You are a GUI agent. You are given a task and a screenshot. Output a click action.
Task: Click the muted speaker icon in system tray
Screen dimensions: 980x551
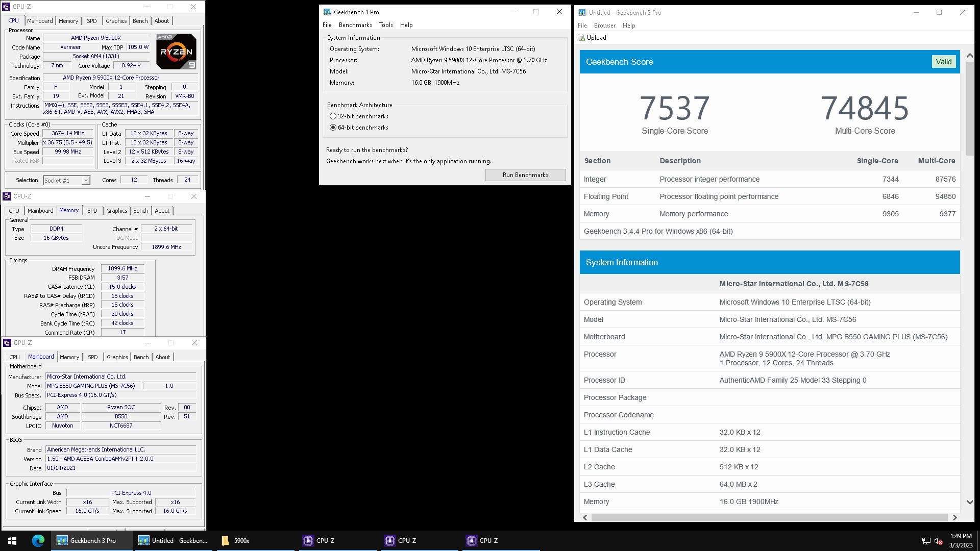point(938,541)
